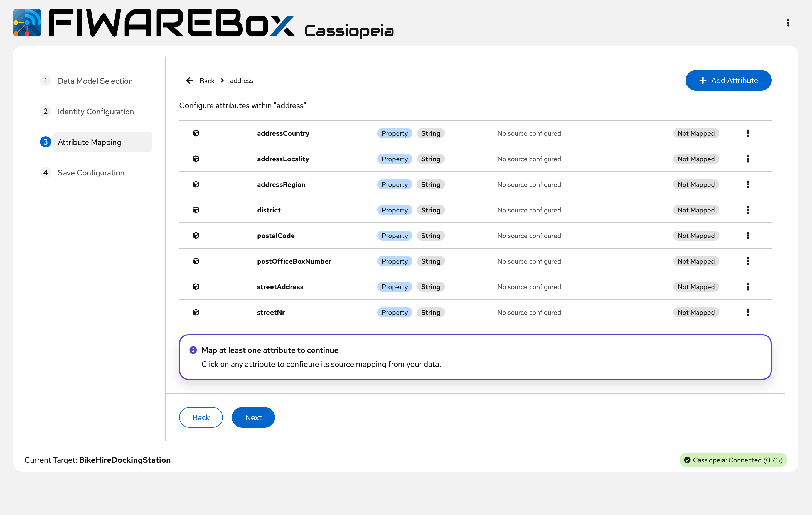This screenshot has height=515, width=812.
Task: Click the String tag on district row
Action: (430, 210)
